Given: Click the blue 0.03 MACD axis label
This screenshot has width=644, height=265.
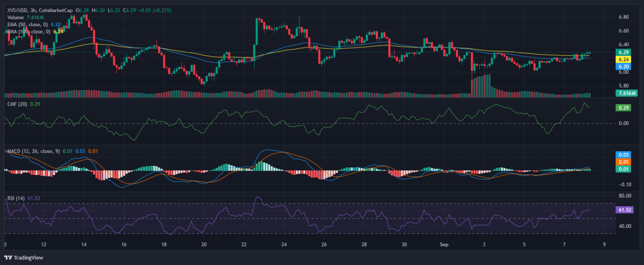Looking at the screenshot, I should point(623,154).
